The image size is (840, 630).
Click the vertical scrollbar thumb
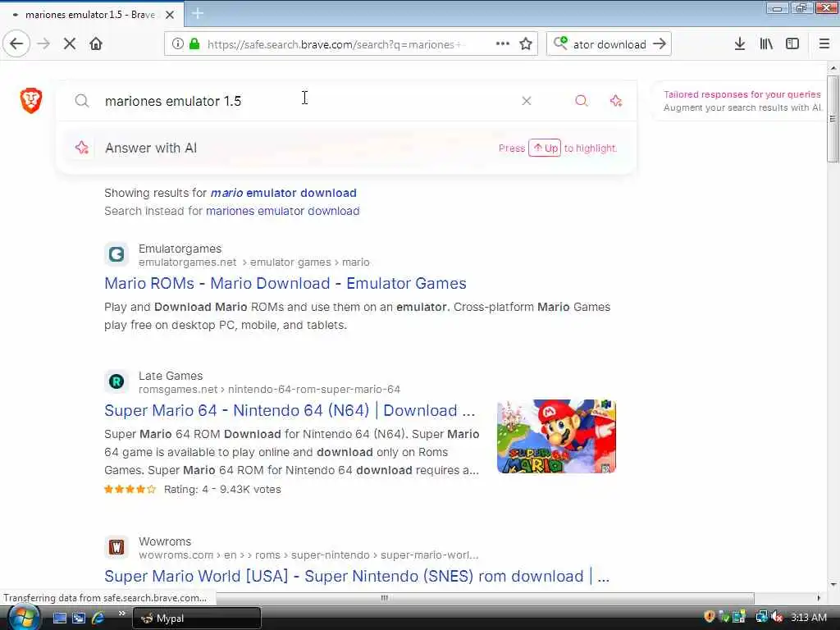[x=833, y=118]
